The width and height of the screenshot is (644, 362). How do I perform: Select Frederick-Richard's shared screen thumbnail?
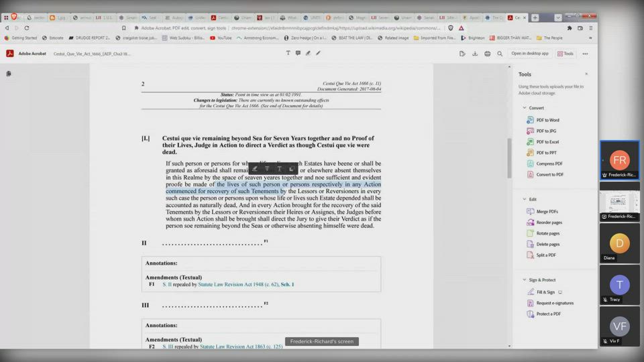(x=619, y=202)
